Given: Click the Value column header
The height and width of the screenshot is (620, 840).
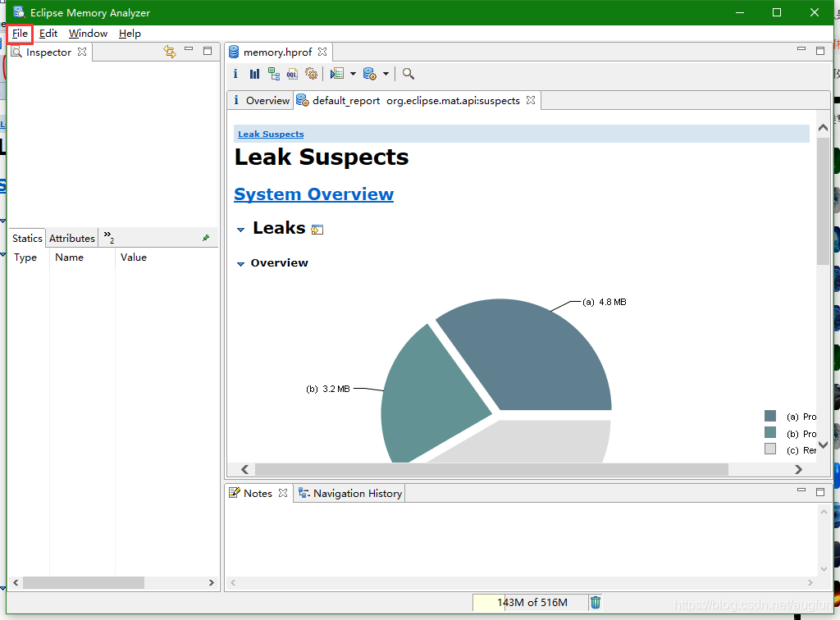Looking at the screenshot, I should [x=134, y=258].
